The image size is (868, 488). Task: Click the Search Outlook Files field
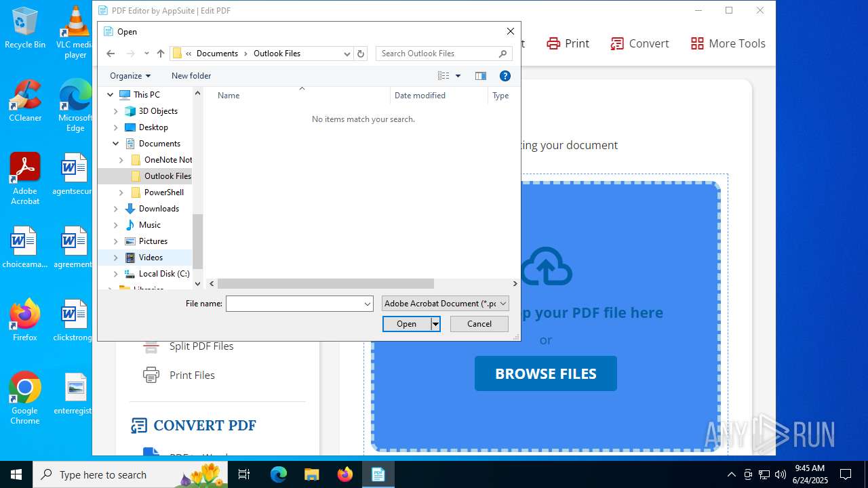(446, 54)
